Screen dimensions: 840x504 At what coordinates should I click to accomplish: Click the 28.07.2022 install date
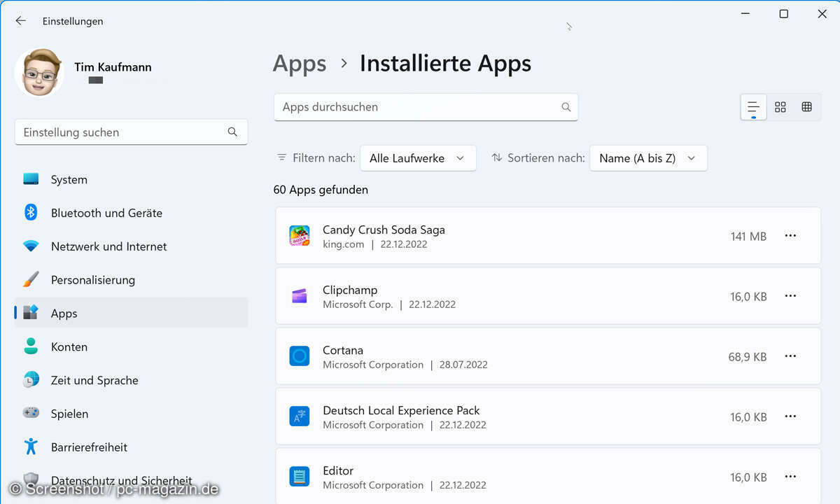(463, 365)
